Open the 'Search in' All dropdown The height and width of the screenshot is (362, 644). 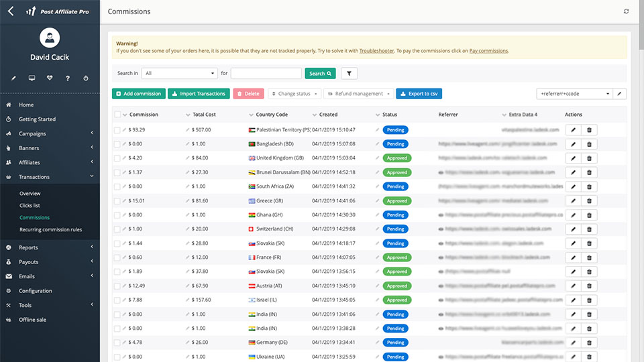point(179,74)
